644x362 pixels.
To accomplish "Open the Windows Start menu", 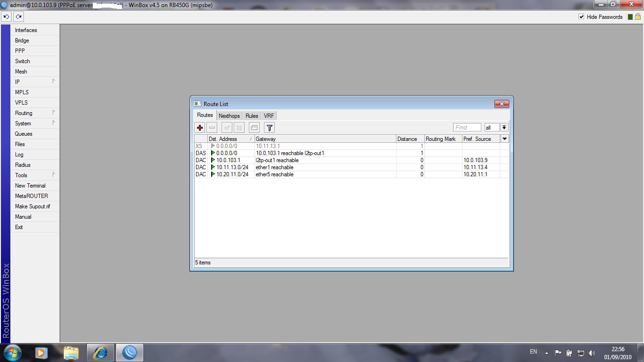I will point(12,353).
